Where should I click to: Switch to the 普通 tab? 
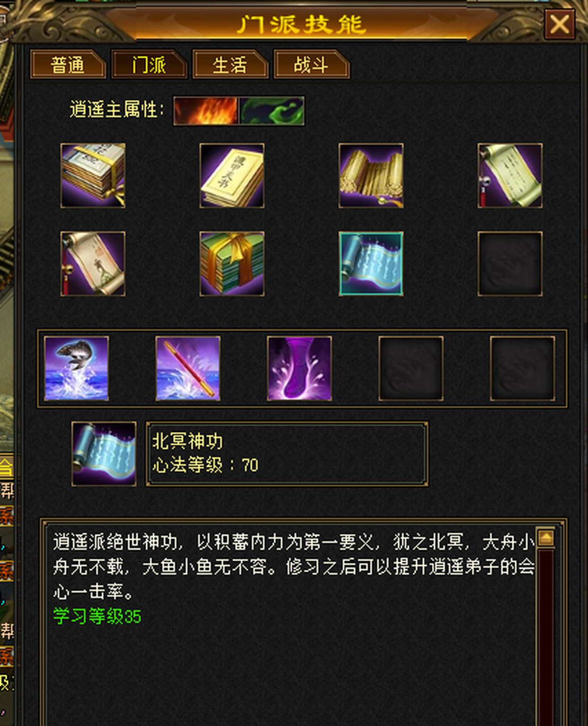click(x=68, y=65)
